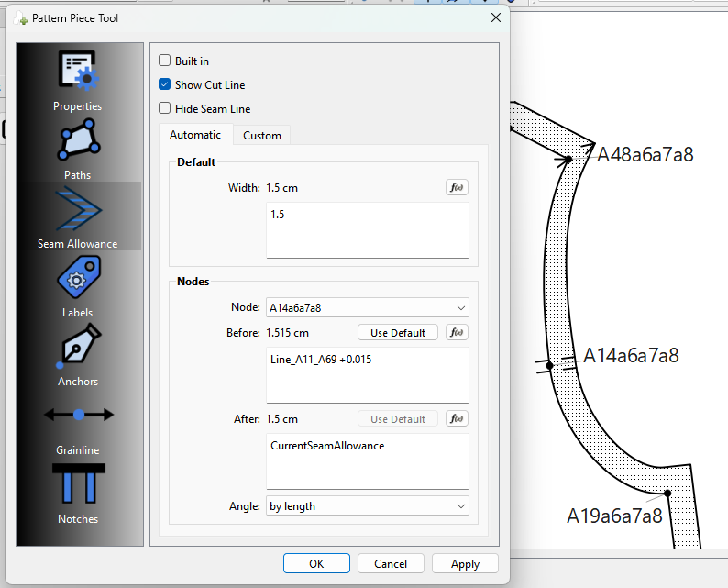
Task: Select the Automatic tab
Action: pos(195,135)
